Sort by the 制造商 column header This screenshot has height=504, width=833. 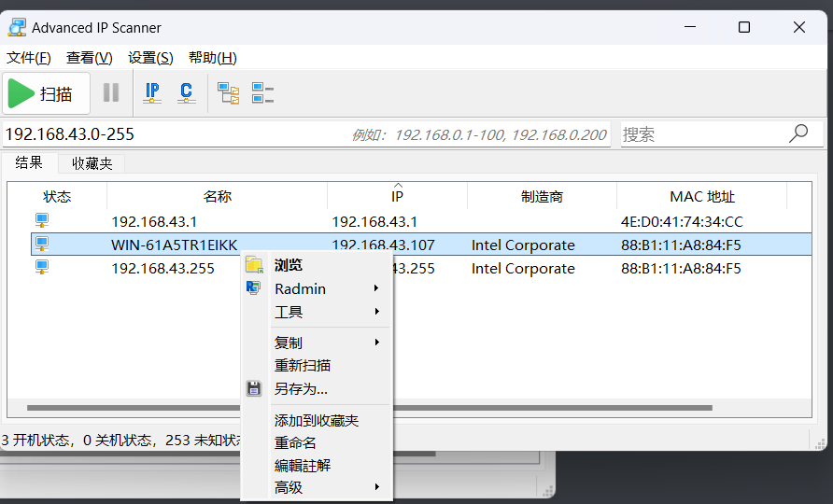point(542,197)
